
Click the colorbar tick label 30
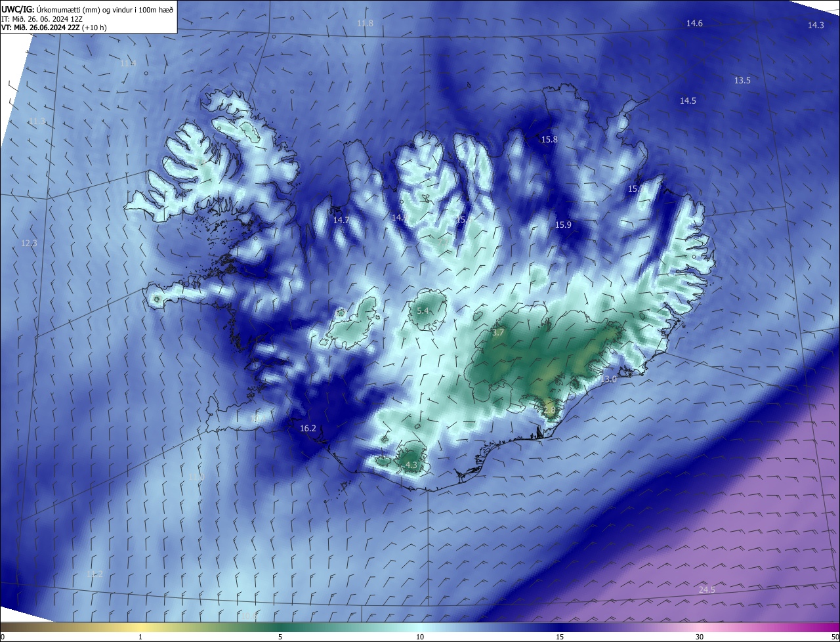(x=700, y=637)
